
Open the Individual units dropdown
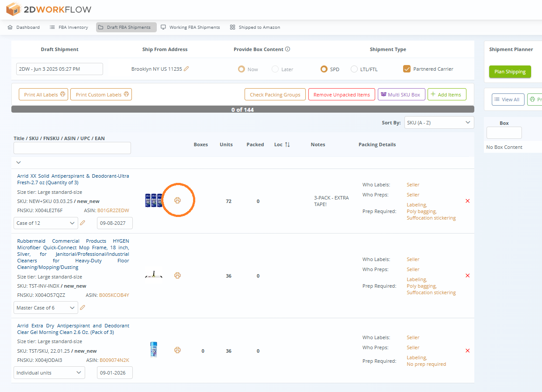pyautogui.click(x=49, y=372)
